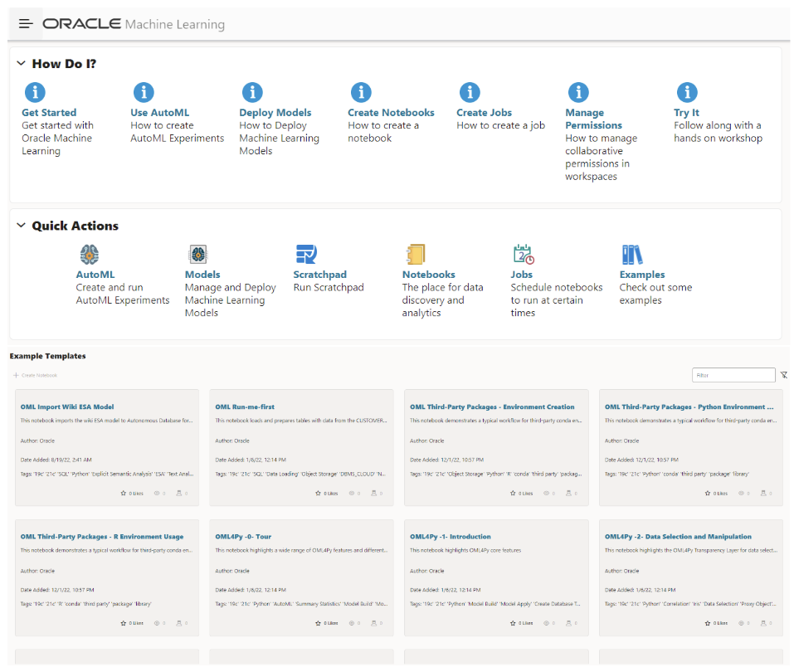Open the OML Import Wiki ESA Model template
Screen dimensions: 794x672
pyautogui.click(x=67, y=407)
